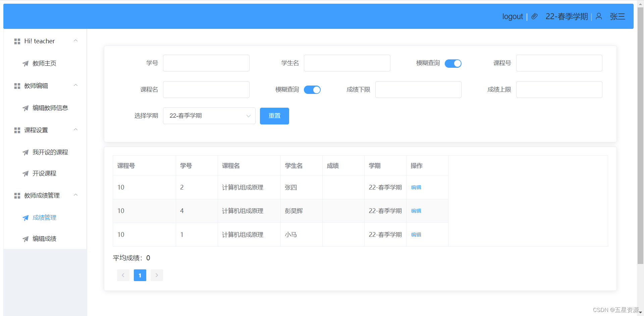Go to 开设课程 page
The image size is (644, 316).
click(x=45, y=173)
